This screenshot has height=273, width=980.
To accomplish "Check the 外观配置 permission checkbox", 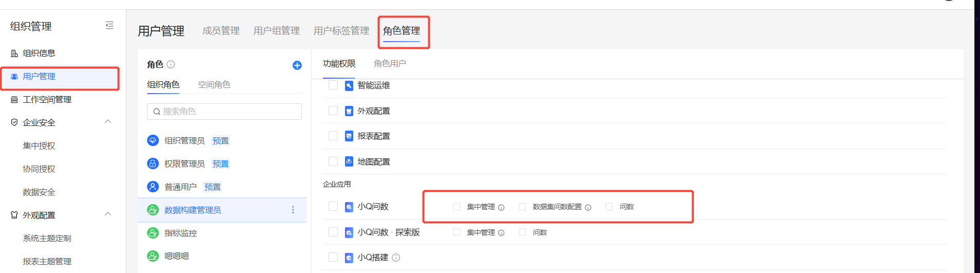I will pos(333,111).
